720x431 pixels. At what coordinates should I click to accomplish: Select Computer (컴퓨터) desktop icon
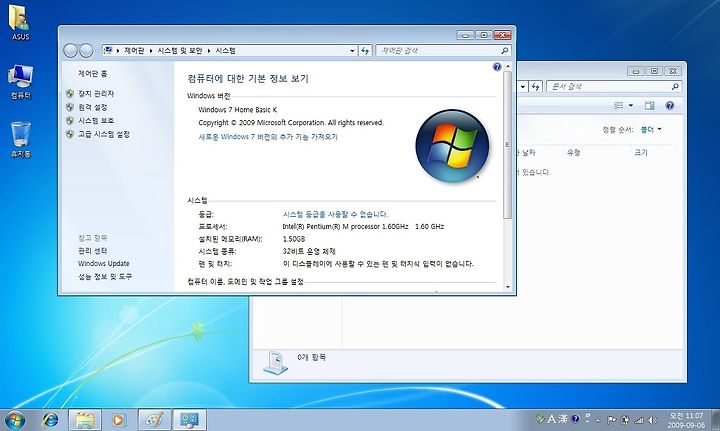click(x=20, y=82)
